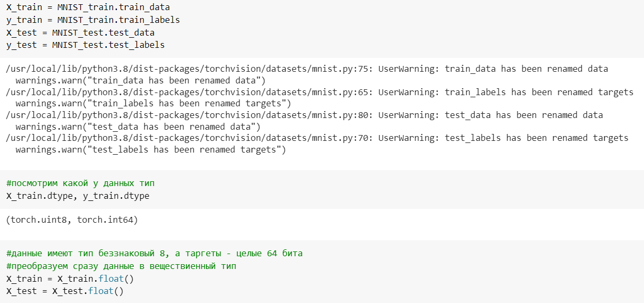Image resolution: width=644 pixels, height=303 pixels.
Task: Click the mnist.py:75 train_data warning line
Action: point(307,69)
